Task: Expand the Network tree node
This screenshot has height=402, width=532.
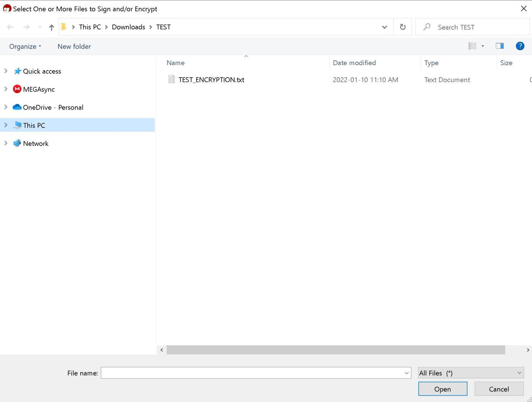Action: coord(6,143)
